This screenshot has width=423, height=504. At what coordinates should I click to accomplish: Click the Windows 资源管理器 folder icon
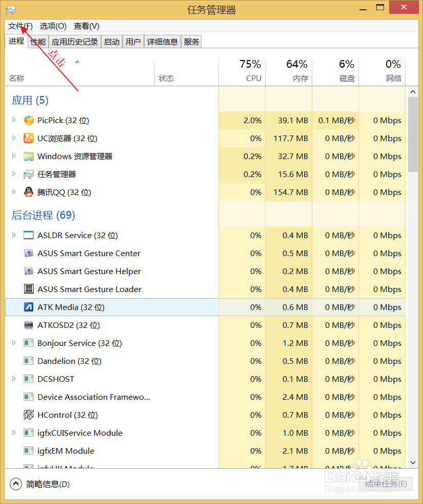(29, 156)
